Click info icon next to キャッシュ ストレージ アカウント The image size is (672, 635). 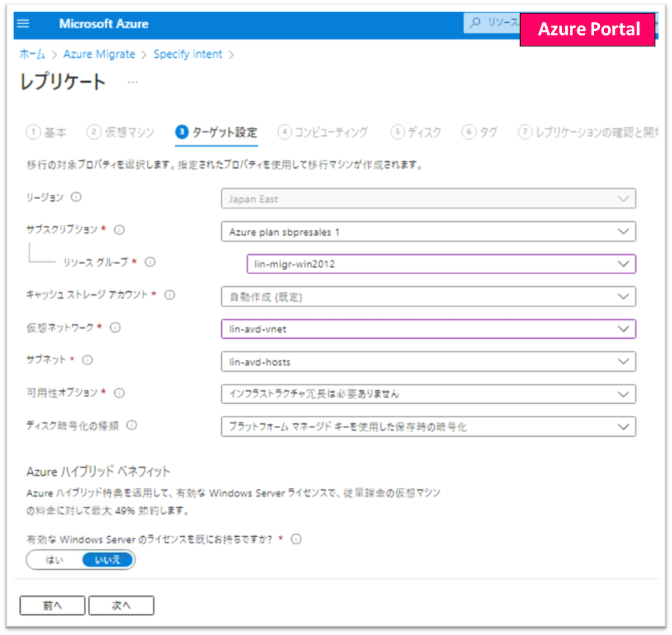(x=170, y=294)
